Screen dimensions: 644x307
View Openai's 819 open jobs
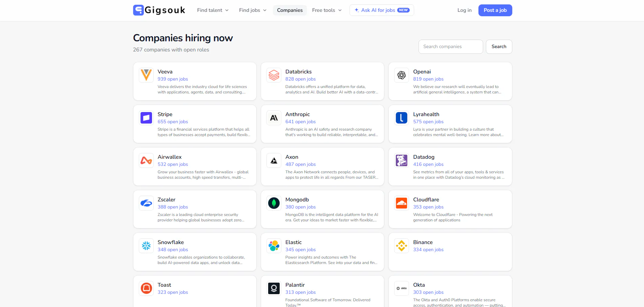click(x=428, y=79)
